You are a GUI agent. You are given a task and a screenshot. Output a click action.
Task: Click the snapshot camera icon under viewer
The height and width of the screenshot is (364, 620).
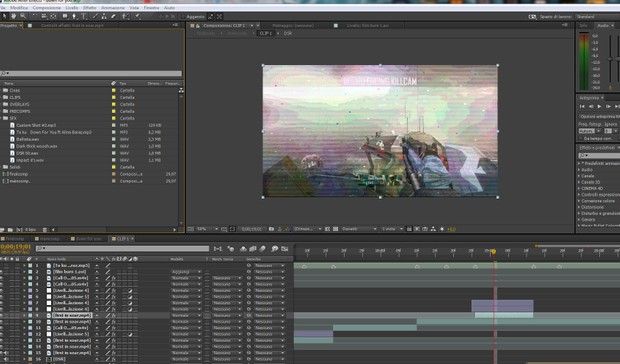click(271, 229)
